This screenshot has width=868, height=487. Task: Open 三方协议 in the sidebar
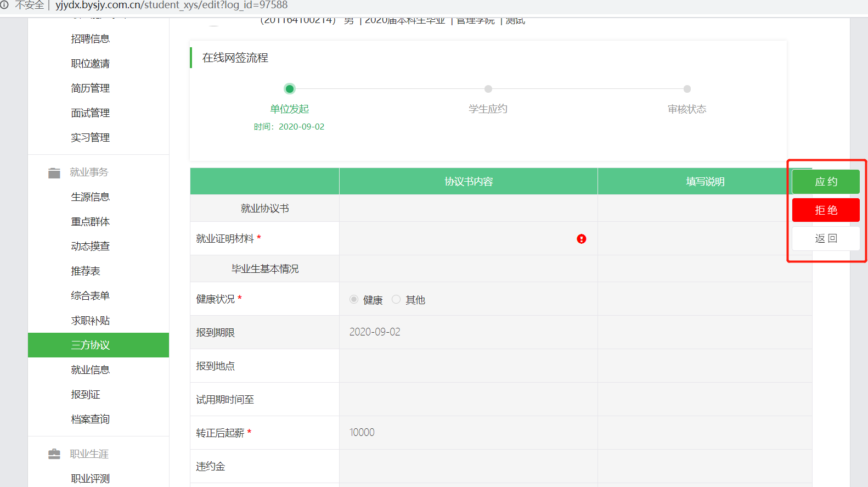click(x=91, y=345)
